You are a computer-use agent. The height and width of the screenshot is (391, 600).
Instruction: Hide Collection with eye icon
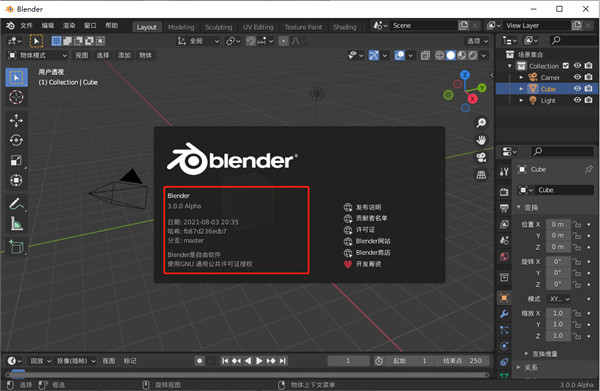577,65
